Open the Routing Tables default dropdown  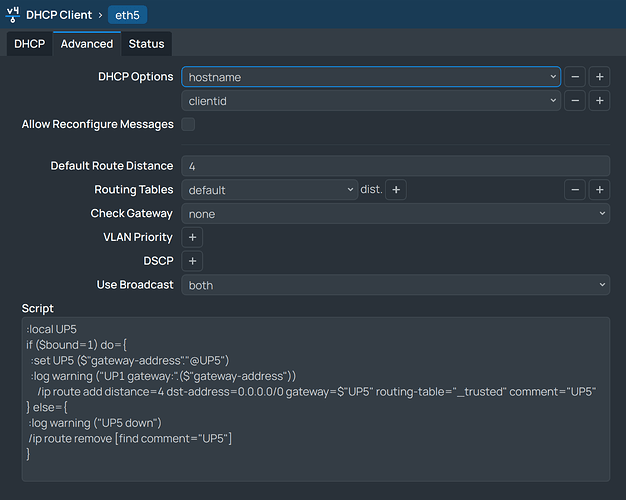269,190
